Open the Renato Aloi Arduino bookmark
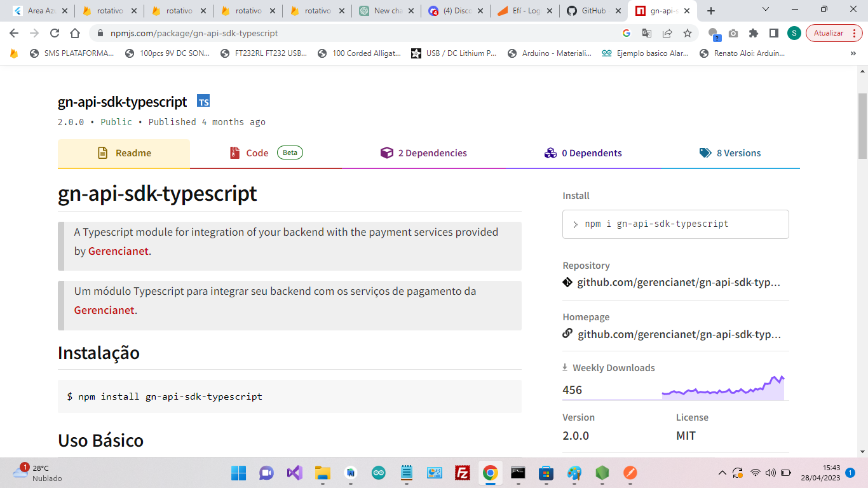868x488 pixels. point(742,53)
